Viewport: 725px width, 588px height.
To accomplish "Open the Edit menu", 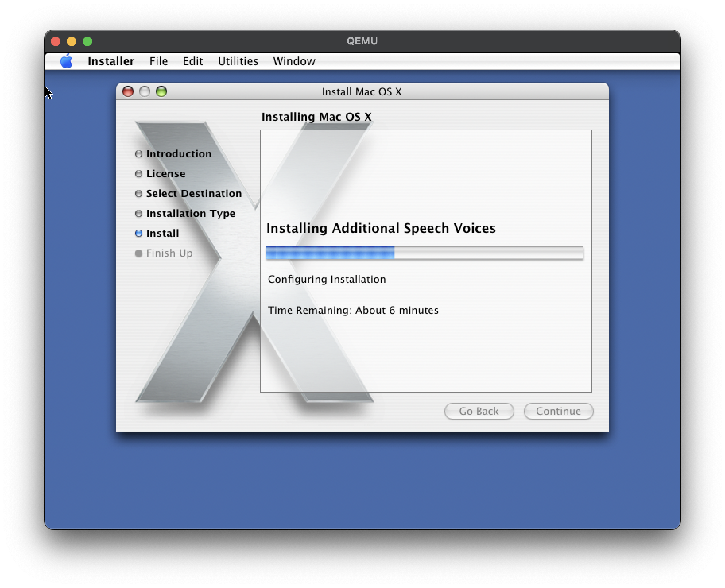I will click(x=193, y=61).
